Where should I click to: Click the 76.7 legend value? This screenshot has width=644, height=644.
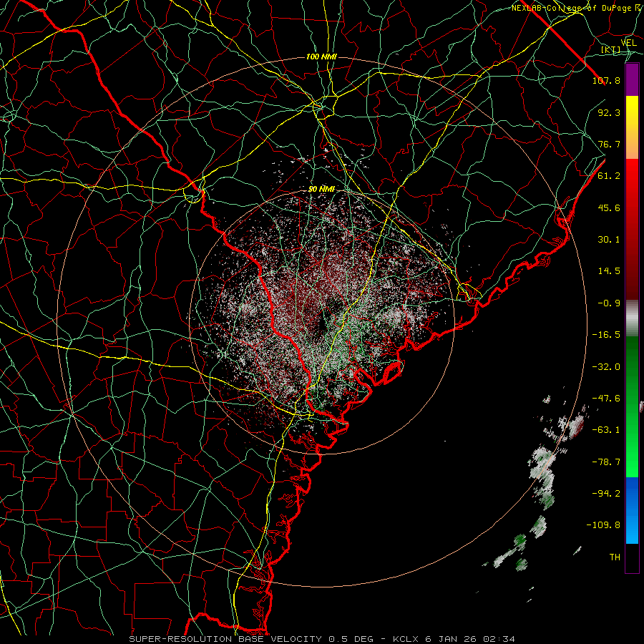(x=609, y=144)
